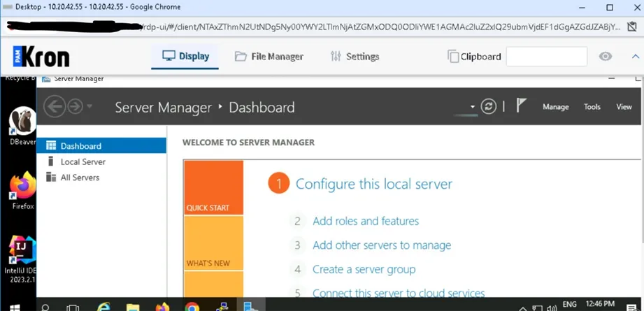Click Add roles and features

[x=366, y=221]
